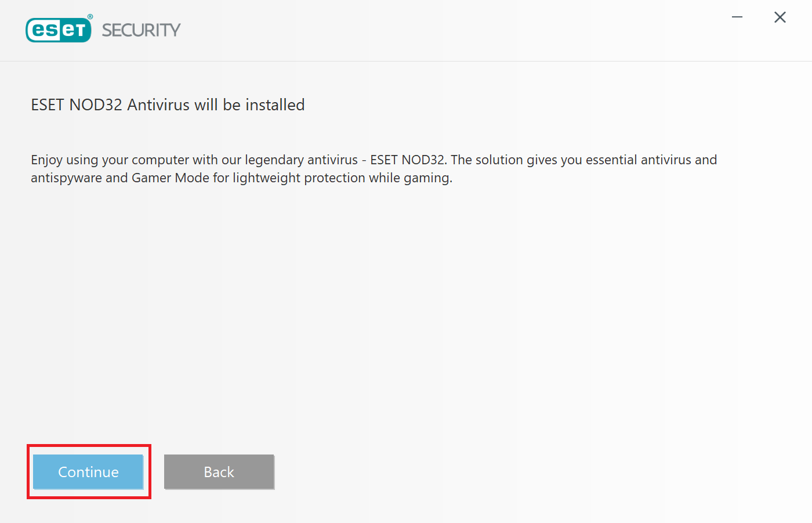The width and height of the screenshot is (812, 523).
Task: Click the letter 'T' of the ESET logo
Action: (x=81, y=30)
